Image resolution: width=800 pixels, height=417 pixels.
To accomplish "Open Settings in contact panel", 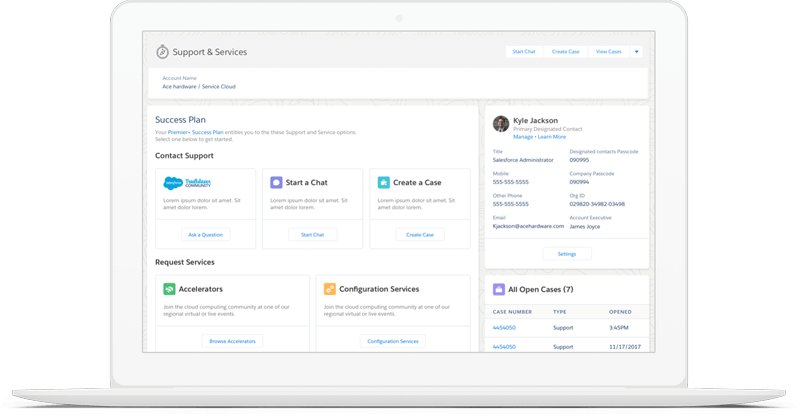I will (567, 254).
